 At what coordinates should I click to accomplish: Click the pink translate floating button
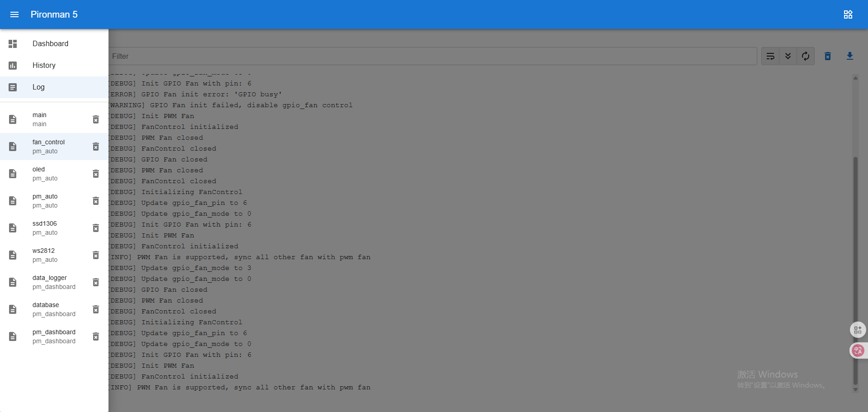click(x=858, y=350)
